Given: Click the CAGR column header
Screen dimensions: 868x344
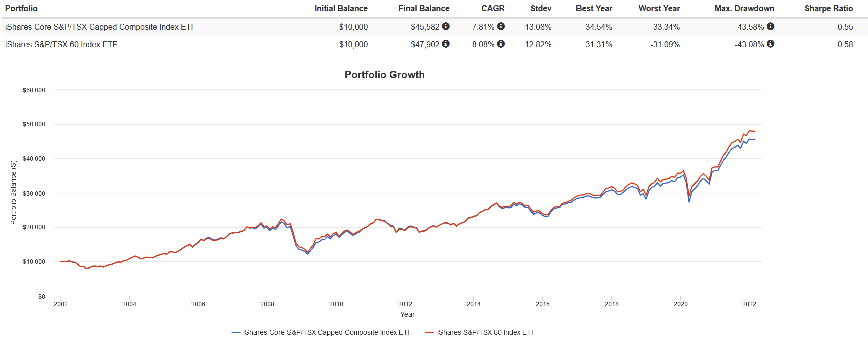Looking at the screenshot, I should point(493,8).
